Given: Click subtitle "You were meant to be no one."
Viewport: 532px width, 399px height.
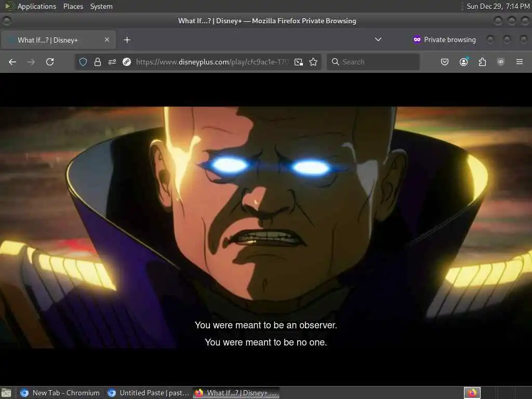Looking at the screenshot, I should click(x=265, y=342).
